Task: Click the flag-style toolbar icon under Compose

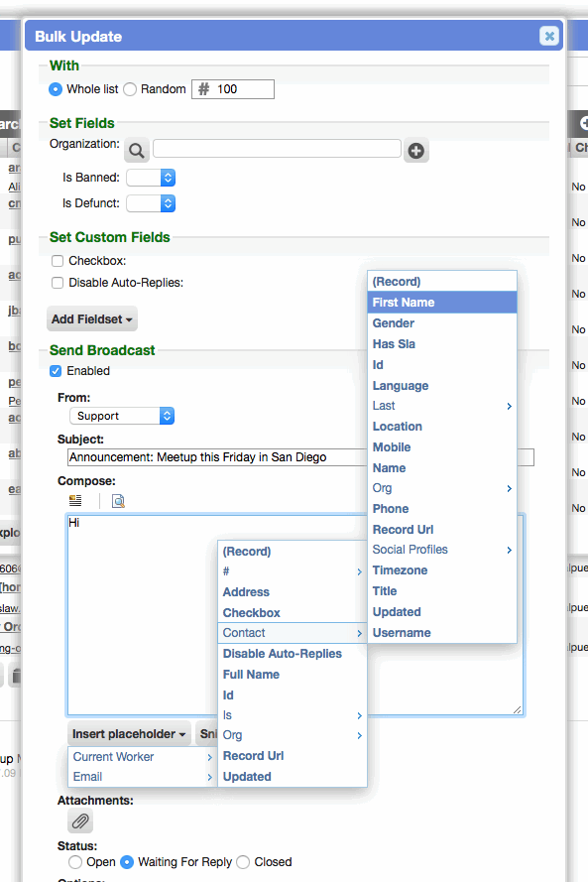Action: [x=75, y=500]
